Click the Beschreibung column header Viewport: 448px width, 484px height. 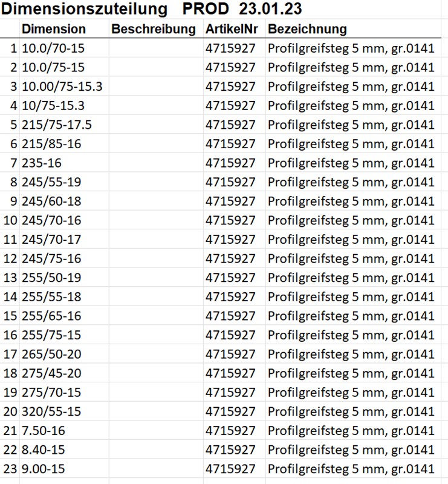pos(154,29)
